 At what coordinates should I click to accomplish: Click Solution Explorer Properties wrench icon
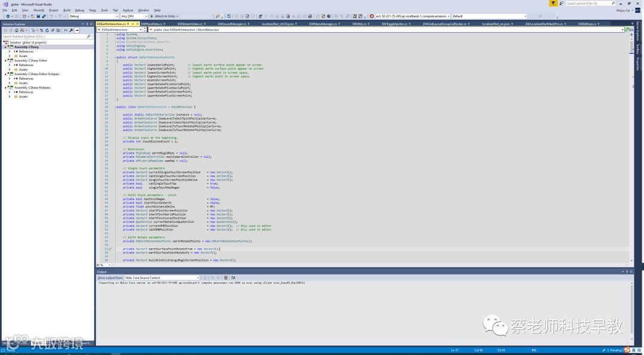pos(71,30)
